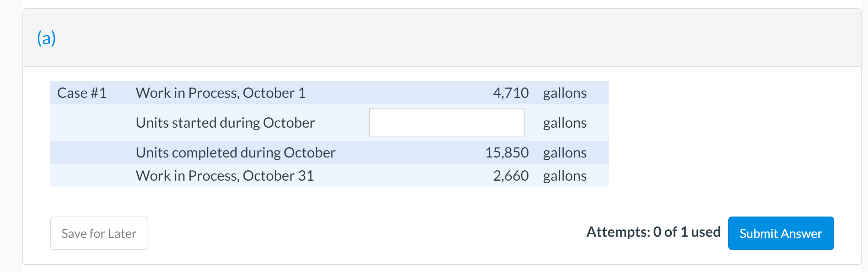Screen dimensions: 868x272
Task: Click inside the Units started input field
Action: point(446,122)
